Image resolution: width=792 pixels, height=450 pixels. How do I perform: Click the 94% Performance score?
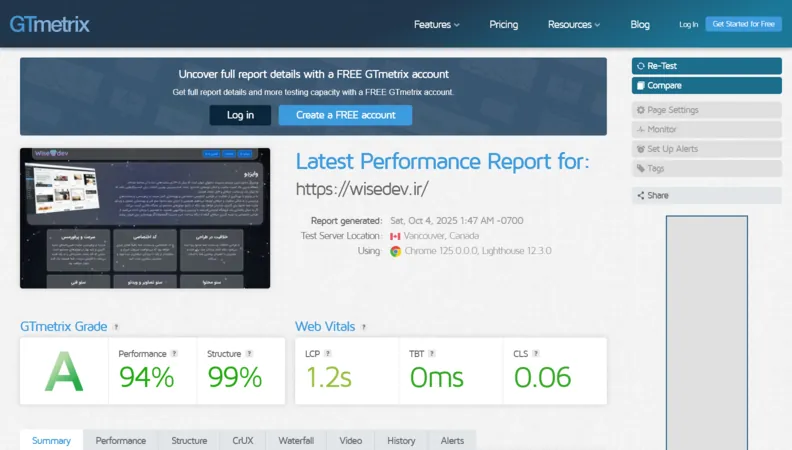click(x=146, y=377)
